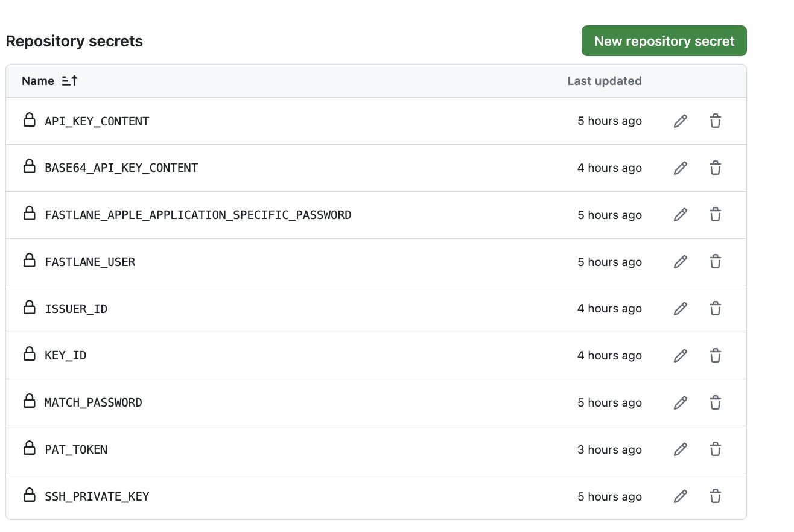Delete the ISSUER_ID secret
The height and width of the screenshot is (532, 794).
click(715, 309)
